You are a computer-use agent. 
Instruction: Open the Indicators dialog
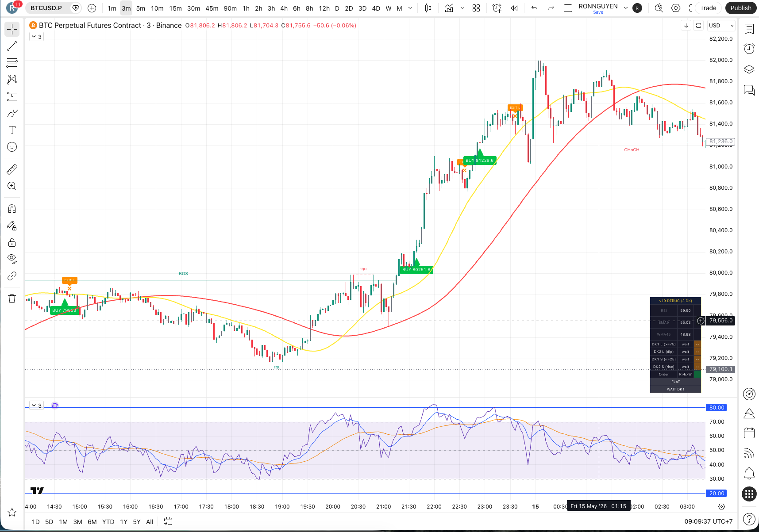pos(449,8)
